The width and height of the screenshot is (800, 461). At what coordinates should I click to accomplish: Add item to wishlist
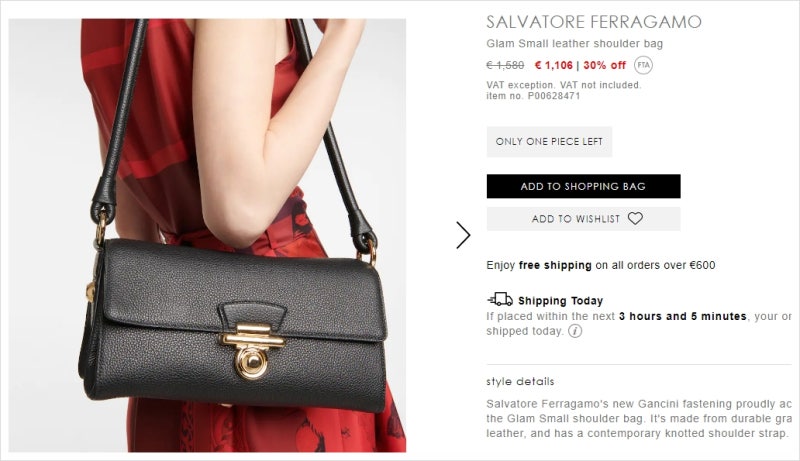click(x=583, y=219)
